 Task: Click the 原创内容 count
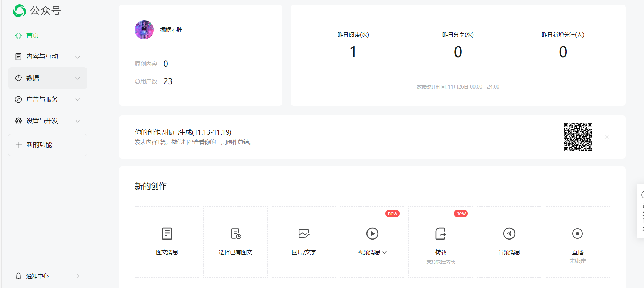pyautogui.click(x=166, y=64)
